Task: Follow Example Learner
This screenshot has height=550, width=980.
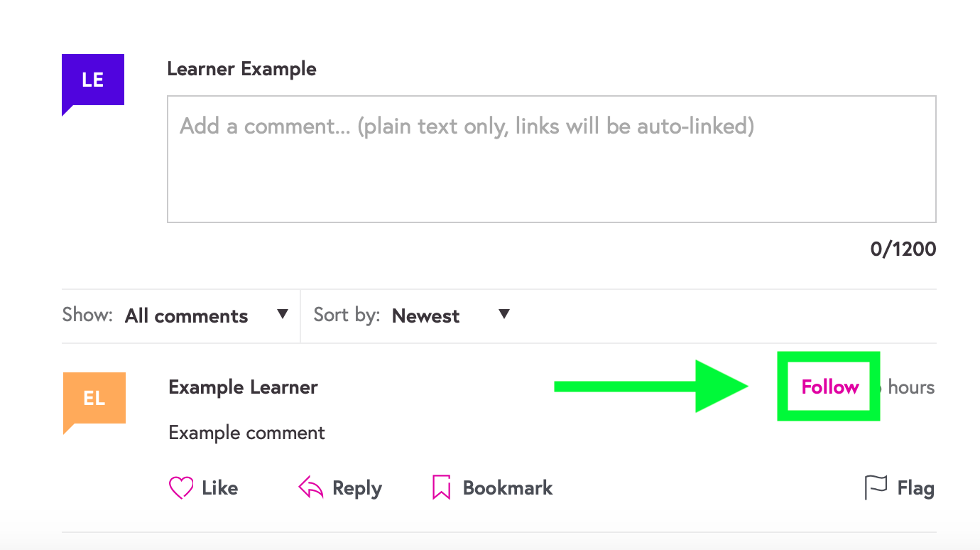Action: tap(829, 387)
